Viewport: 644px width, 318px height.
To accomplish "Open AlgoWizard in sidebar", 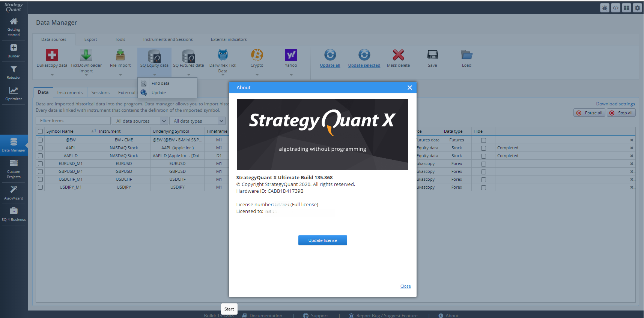I will click(x=14, y=193).
